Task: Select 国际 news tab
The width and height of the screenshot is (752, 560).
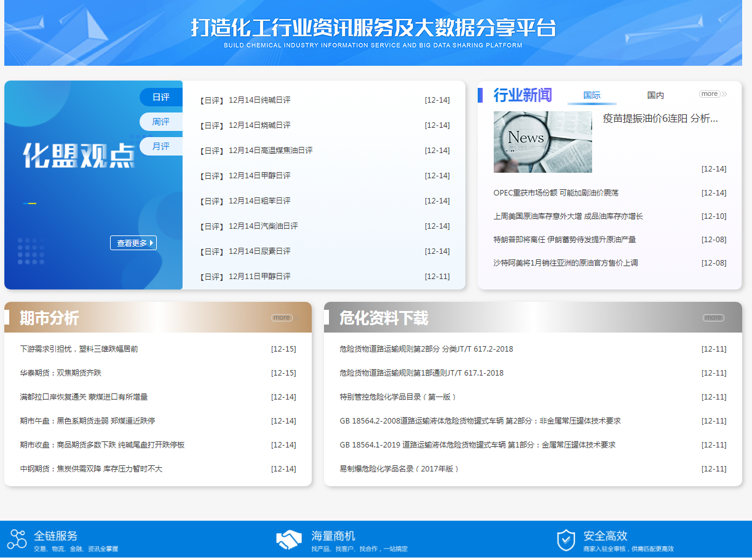Action: 592,95
